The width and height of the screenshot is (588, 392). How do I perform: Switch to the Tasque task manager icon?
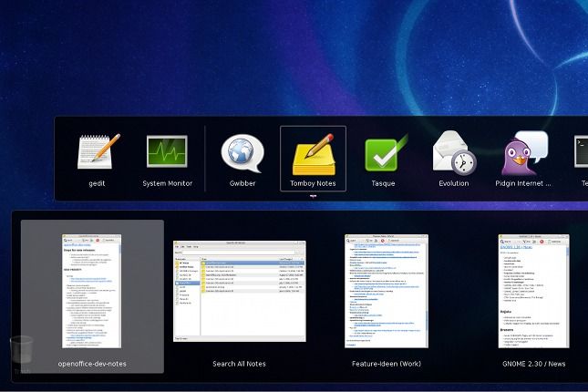(387, 153)
